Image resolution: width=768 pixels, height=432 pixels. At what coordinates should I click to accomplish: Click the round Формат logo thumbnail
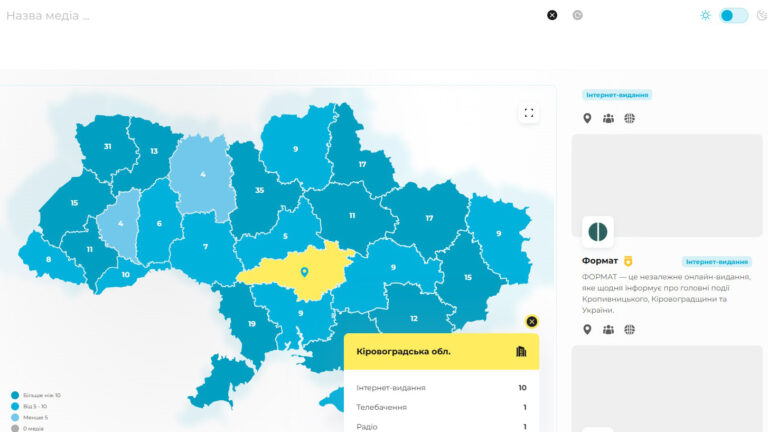598,232
